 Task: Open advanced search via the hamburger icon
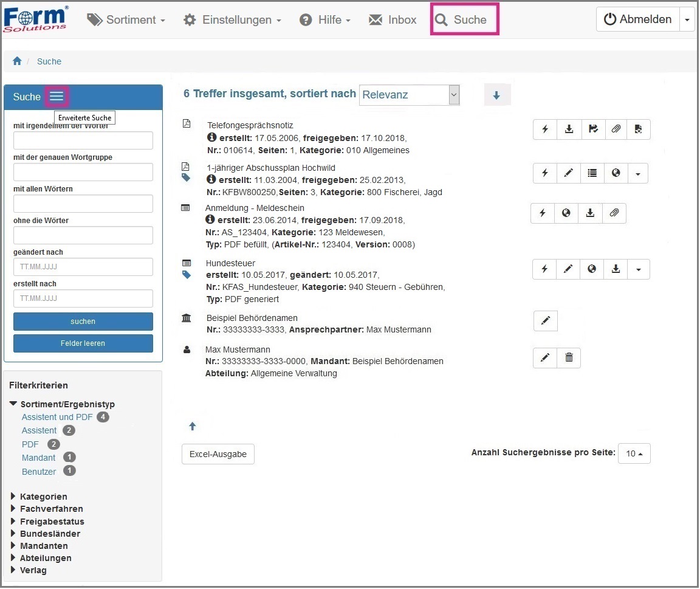57,97
